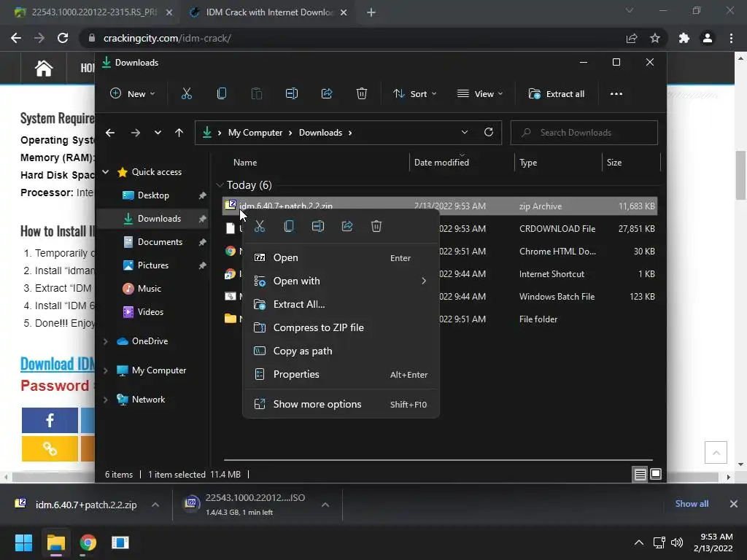Open the See more ellipsis menu
The height and width of the screenshot is (560, 747).
coord(616,94)
